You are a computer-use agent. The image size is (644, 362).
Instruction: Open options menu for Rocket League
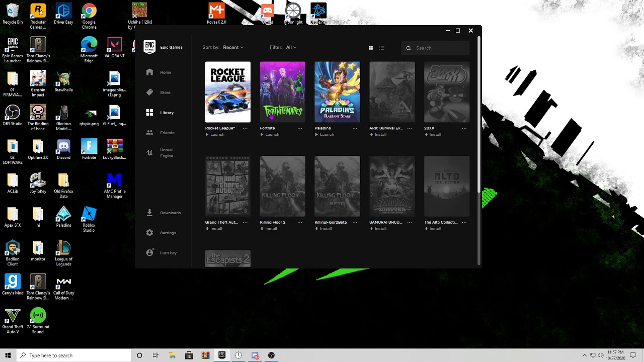[245, 128]
